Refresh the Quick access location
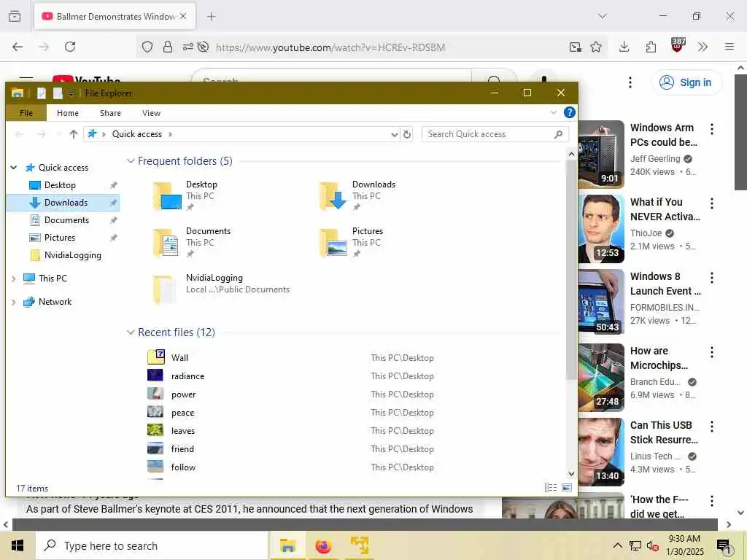Viewport: 747px width, 560px height. coord(407,134)
